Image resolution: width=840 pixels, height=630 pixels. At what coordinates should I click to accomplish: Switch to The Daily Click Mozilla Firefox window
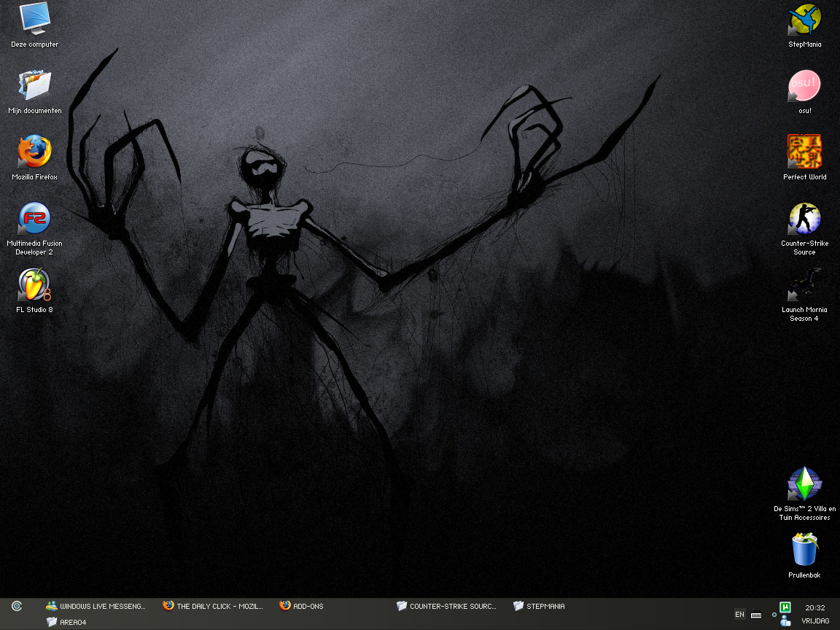(x=213, y=606)
